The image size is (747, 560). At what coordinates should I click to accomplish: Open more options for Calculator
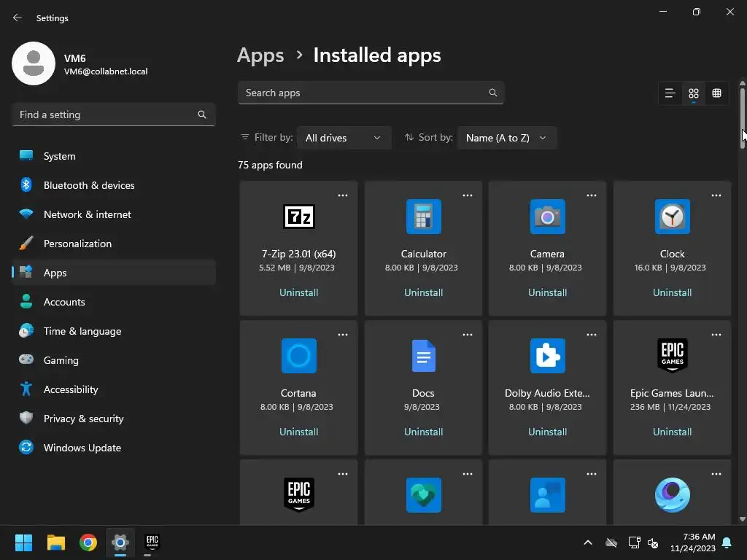coord(468,195)
